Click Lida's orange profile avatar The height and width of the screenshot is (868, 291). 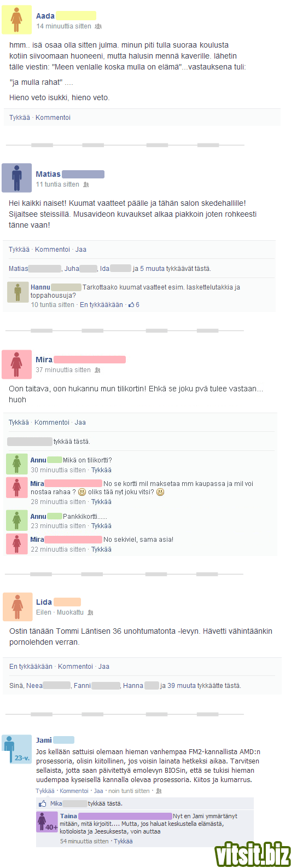point(17,606)
